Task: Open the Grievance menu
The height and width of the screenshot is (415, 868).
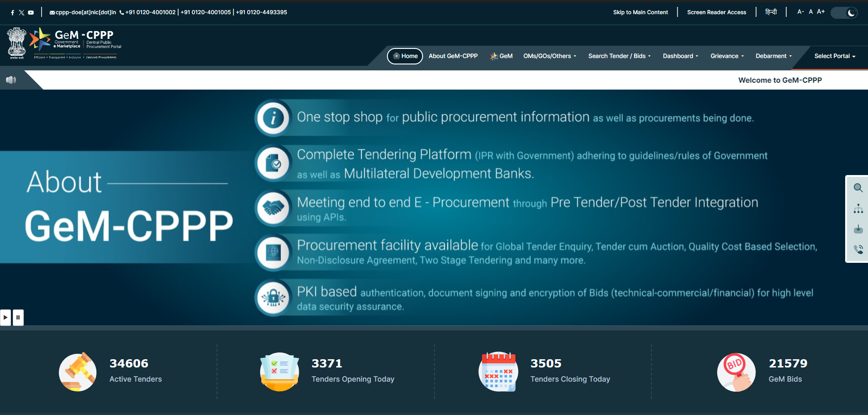Action: point(727,56)
